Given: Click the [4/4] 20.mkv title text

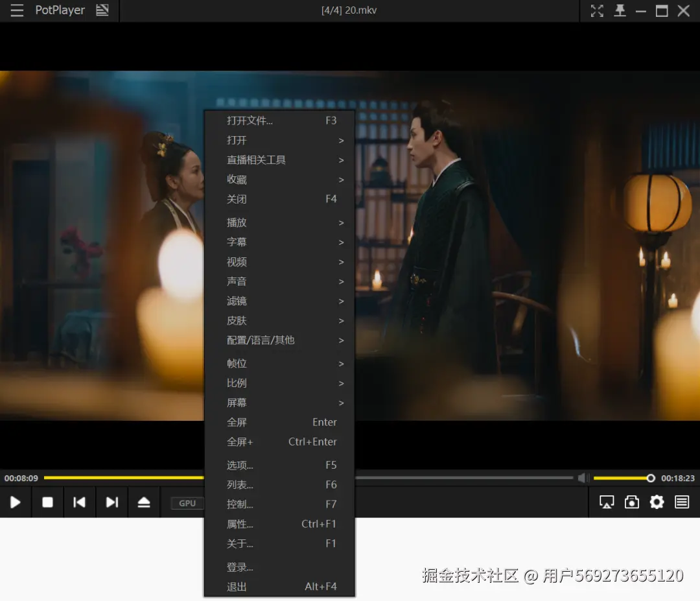Looking at the screenshot, I should pyautogui.click(x=349, y=10).
